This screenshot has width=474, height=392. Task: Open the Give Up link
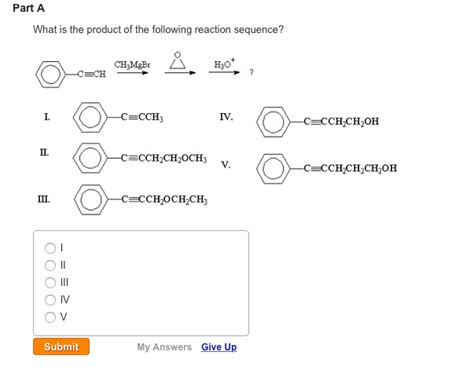click(x=219, y=347)
